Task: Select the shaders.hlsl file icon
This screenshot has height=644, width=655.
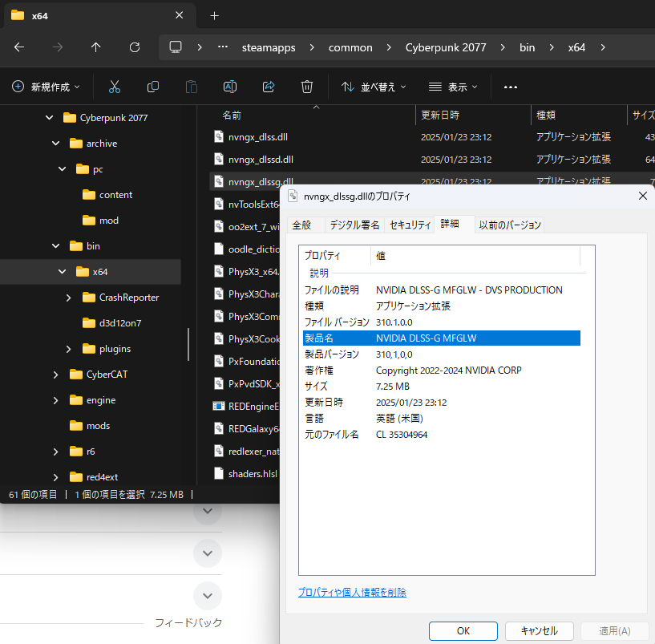Action: [219, 473]
